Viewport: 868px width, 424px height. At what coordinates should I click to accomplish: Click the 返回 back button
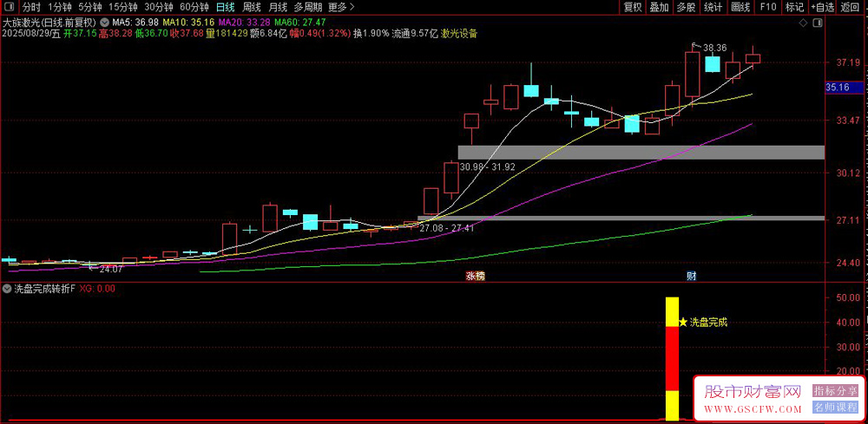point(849,7)
